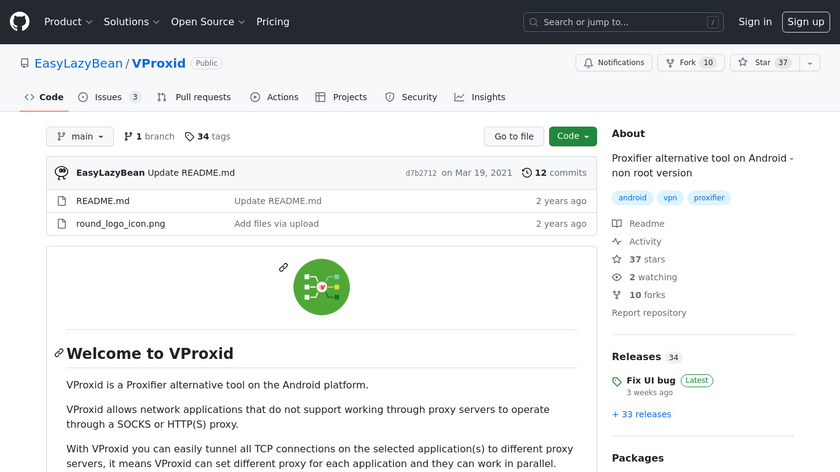Click the link anchor icon above the logo
The height and width of the screenshot is (472, 840).
(284, 267)
